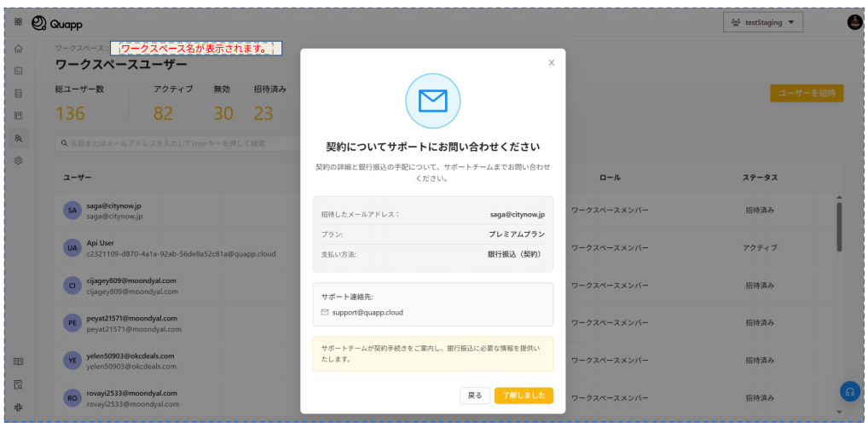Click the support@quapp.cloud email address

(x=368, y=313)
